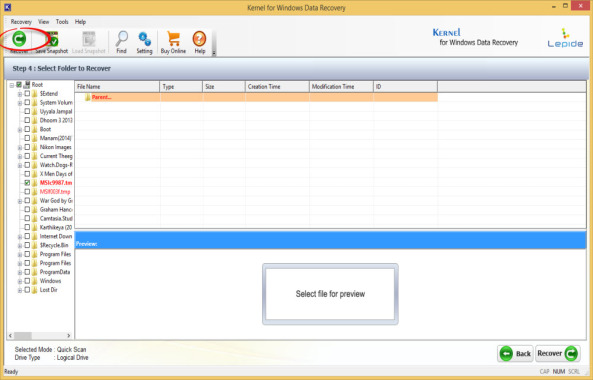This screenshot has height=380, width=593.
Task: Click the Parent... folder icon in file list
Action: coord(88,98)
